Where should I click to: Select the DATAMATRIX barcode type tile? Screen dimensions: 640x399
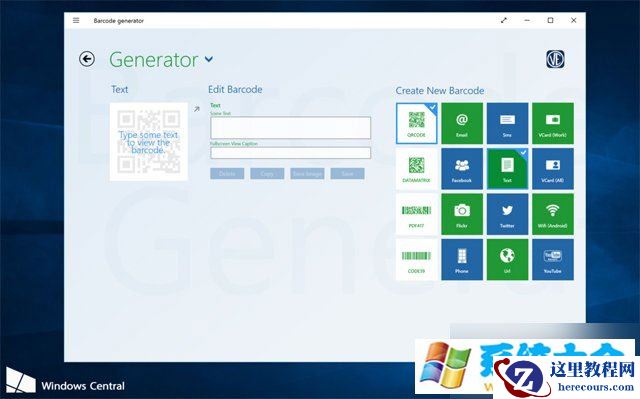[416, 169]
